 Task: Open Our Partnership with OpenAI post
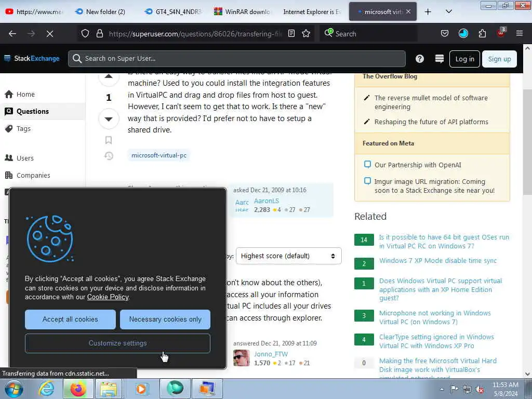pos(418,165)
